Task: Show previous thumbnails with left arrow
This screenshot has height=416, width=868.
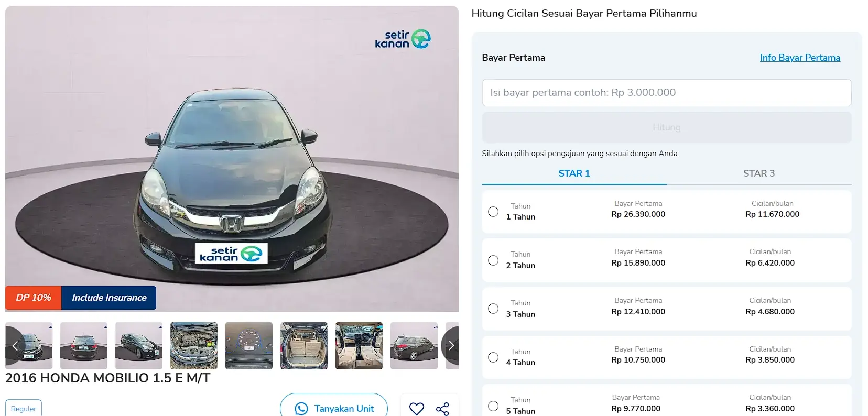Action: coord(15,345)
